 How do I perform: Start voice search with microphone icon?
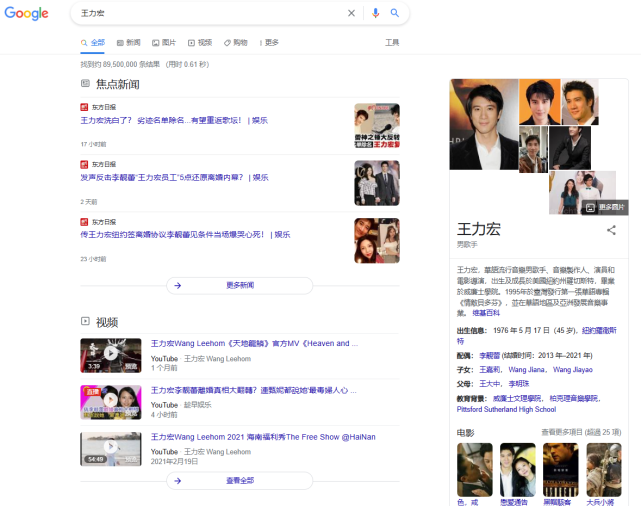375,13
